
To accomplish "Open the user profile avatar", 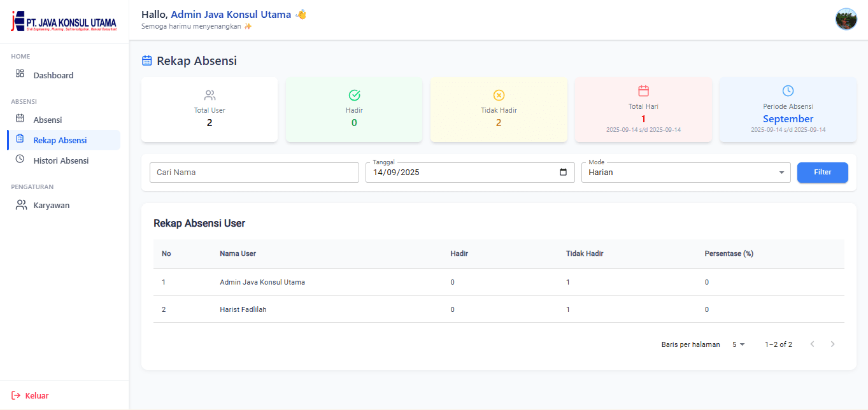I will tap(846, 19).
